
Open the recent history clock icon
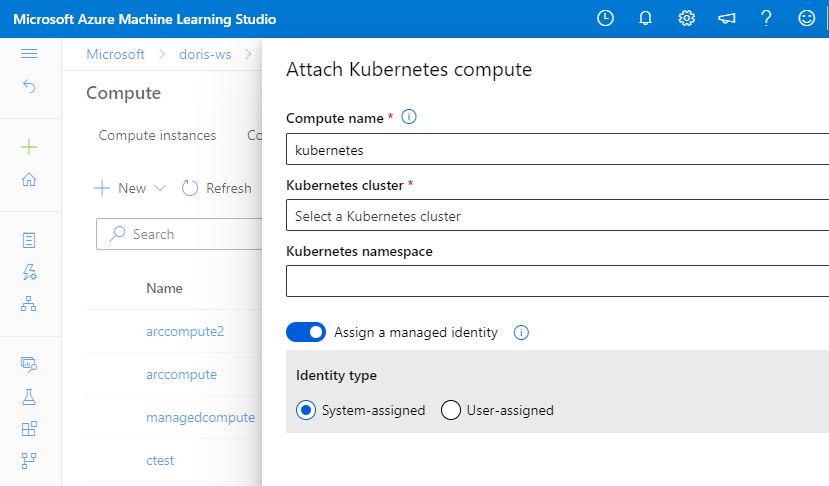605,18
